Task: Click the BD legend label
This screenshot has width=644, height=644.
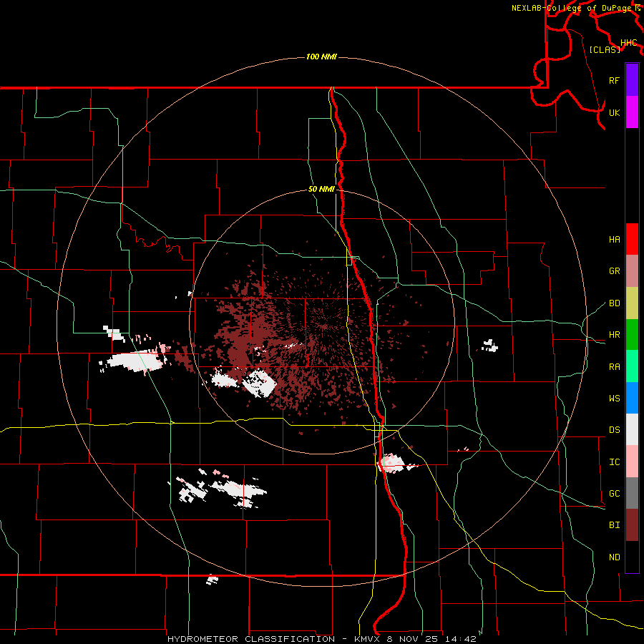Action: pyautogui.click(x=614, y=303)
